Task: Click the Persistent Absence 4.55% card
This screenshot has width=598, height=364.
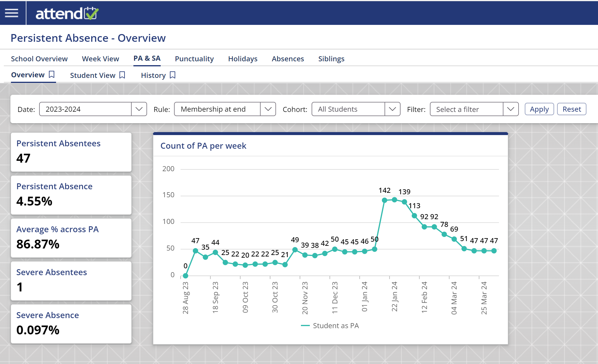Action: point(71,195)
